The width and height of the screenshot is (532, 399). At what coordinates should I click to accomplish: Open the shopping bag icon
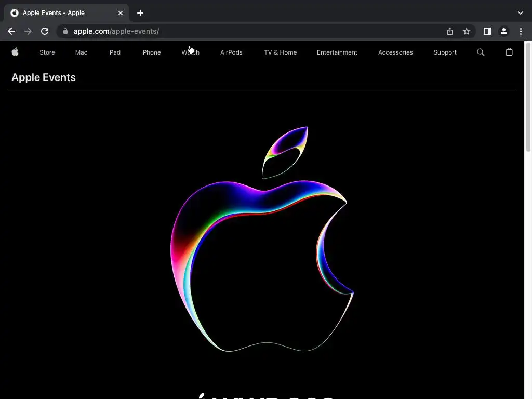tap(509, 52)
